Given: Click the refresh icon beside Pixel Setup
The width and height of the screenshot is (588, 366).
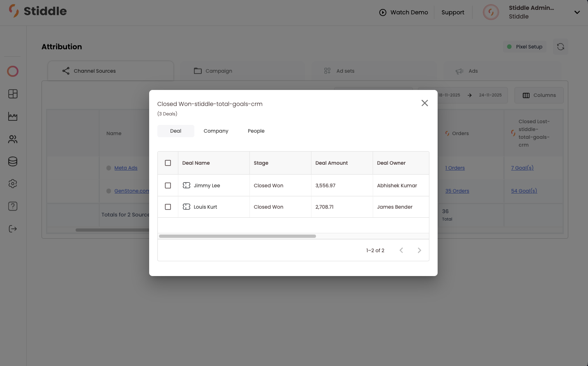Looking at the screenshot, I should (560, 47).
